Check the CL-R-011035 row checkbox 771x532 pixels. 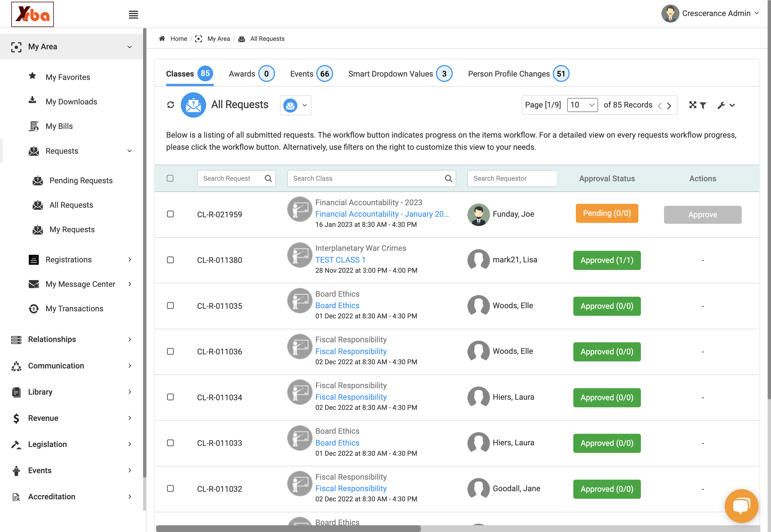coord(170,306)
